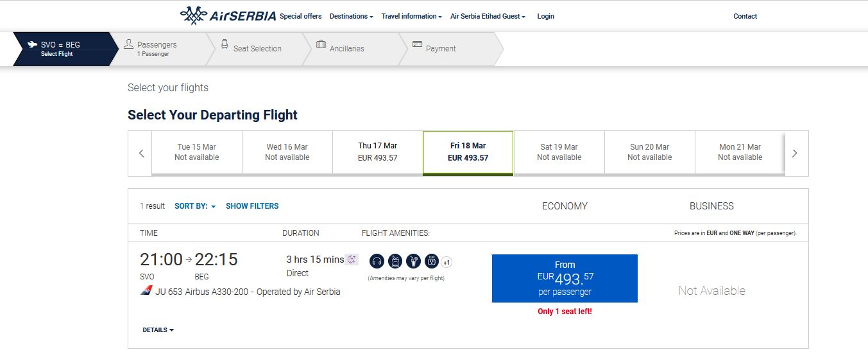Click the seat icon in Seat Selection step
This screenshot has height=352, width=868.
click(x=225, y=45)
